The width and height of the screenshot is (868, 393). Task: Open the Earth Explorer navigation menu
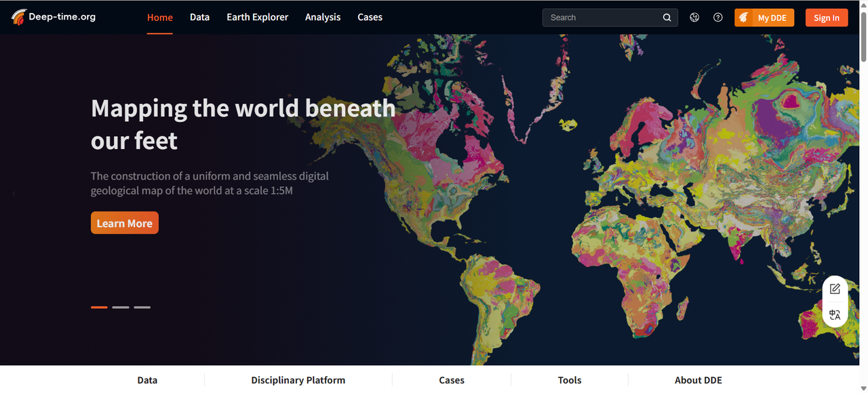coord(257,17)
